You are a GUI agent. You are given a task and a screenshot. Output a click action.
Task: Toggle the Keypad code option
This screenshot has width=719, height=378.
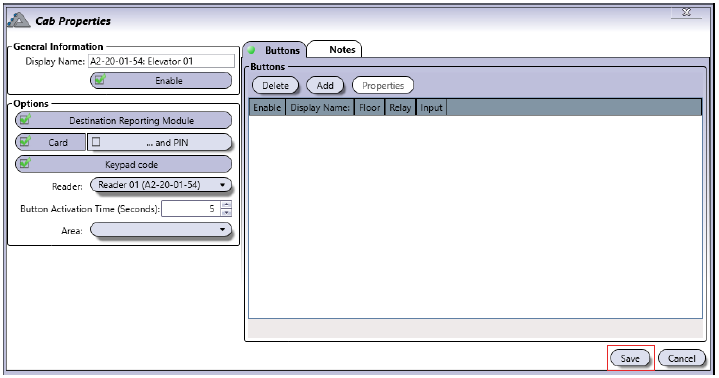pos(123,165)
